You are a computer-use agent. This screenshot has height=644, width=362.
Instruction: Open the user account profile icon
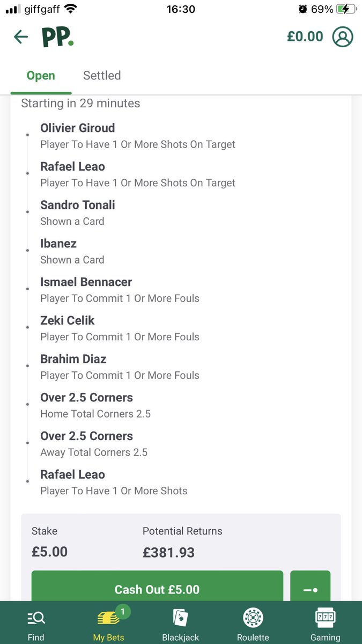point(343,36)
